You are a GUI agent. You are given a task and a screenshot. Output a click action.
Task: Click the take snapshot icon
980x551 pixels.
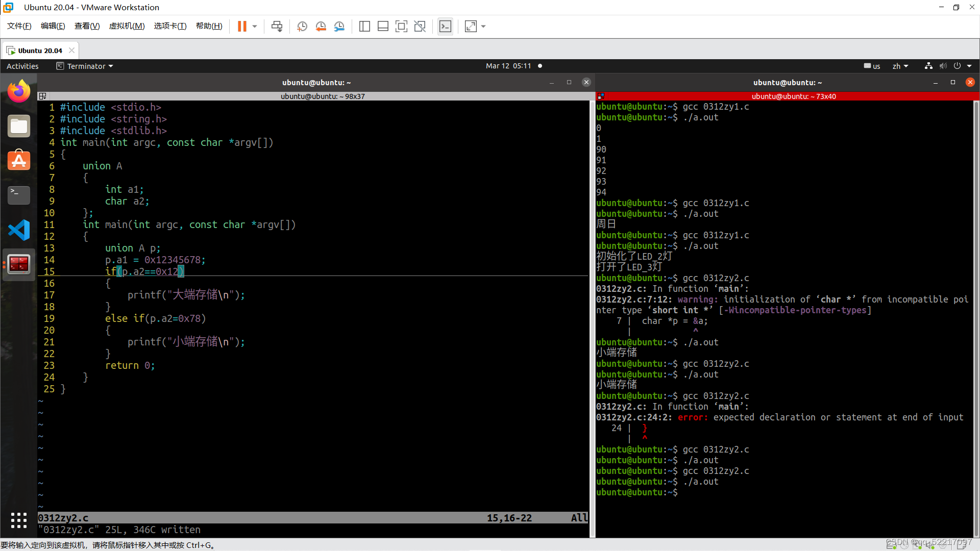[302, 27]
